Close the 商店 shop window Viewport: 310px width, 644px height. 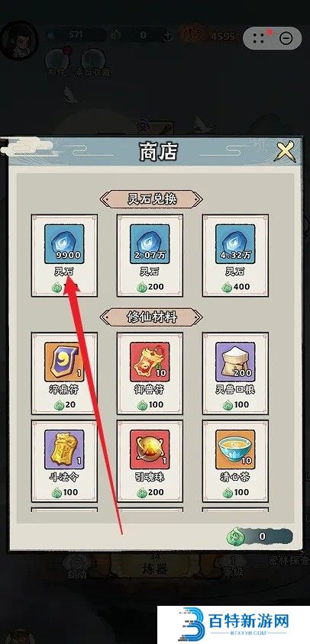[285, 152]
